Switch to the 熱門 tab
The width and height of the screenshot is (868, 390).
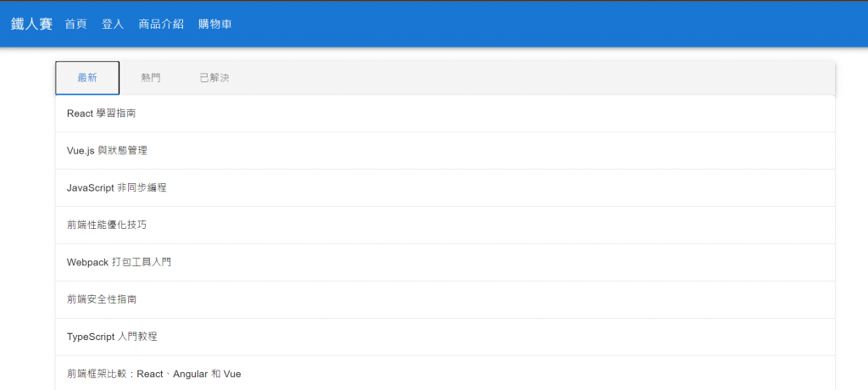(151, 78)
